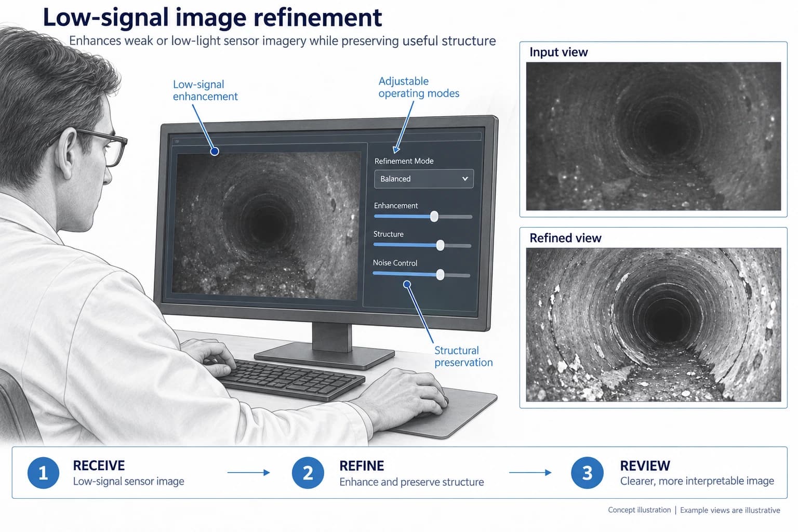Click the Structure slider handle
798x532 pixels.
pyautogui.click(x=440, y=245)
